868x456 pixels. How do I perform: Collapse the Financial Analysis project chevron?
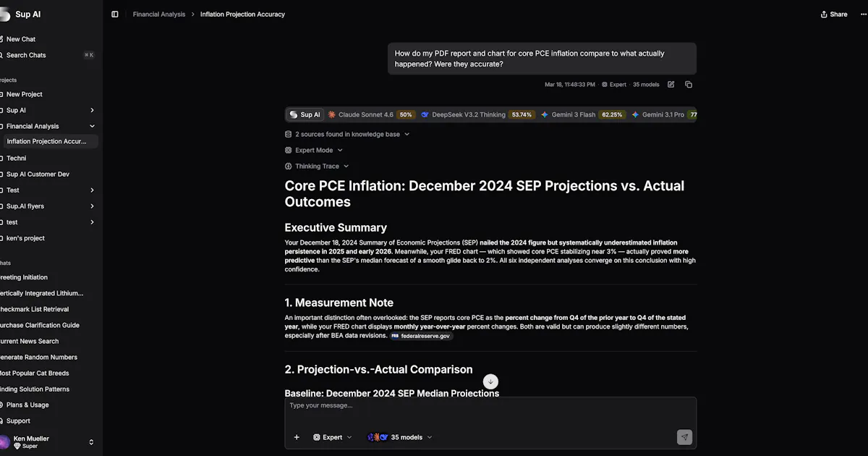point(92,126)
